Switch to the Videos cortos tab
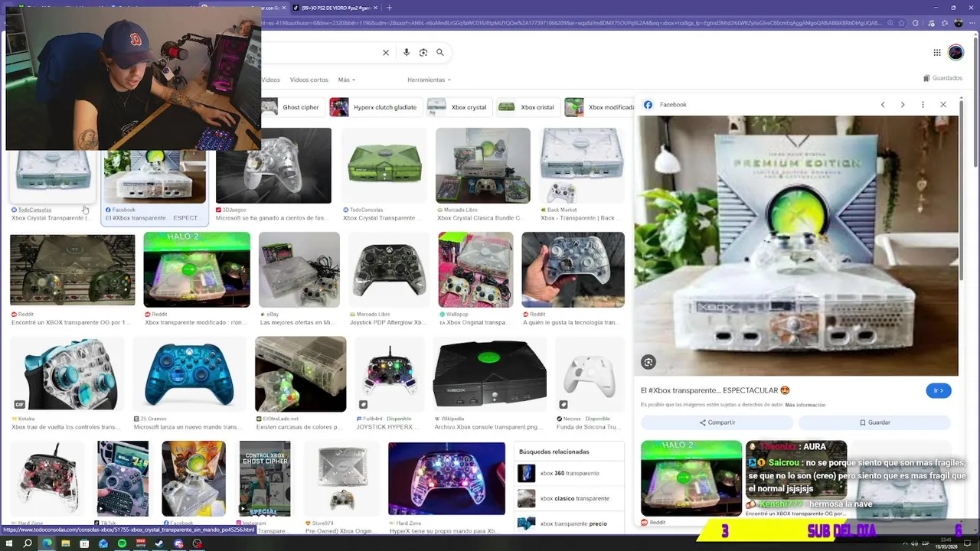The height and width of the screenshot is (551, 980). click(x=309, y=80)
